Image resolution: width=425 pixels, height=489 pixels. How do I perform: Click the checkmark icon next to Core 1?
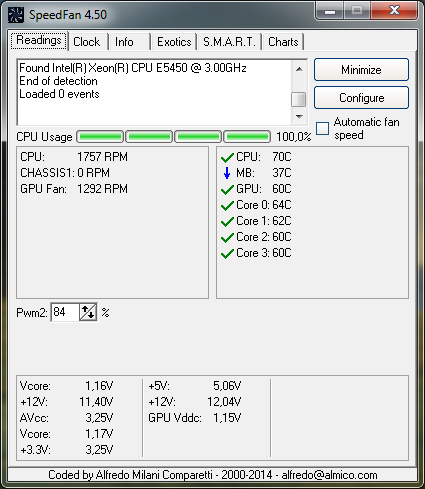point(227,221)
